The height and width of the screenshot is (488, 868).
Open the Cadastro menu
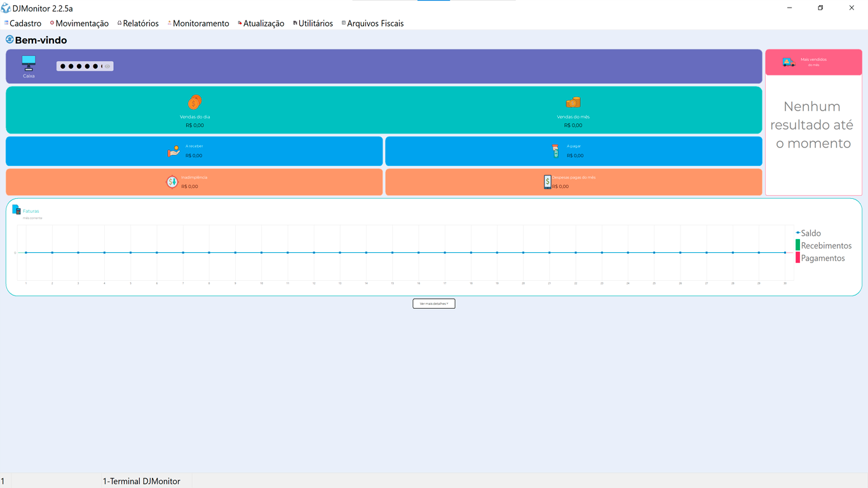tap(25, 24)
